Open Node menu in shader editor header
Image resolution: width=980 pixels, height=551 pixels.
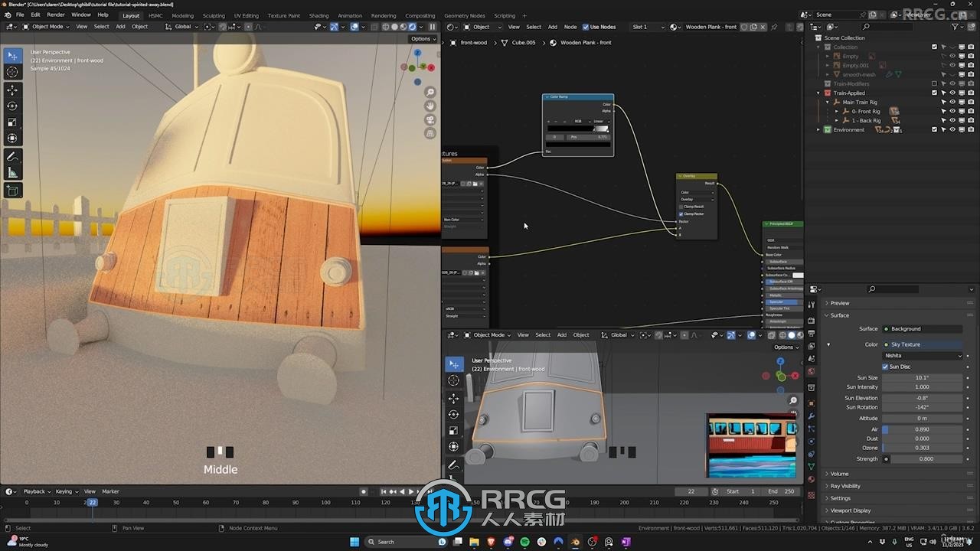(570, 27)
